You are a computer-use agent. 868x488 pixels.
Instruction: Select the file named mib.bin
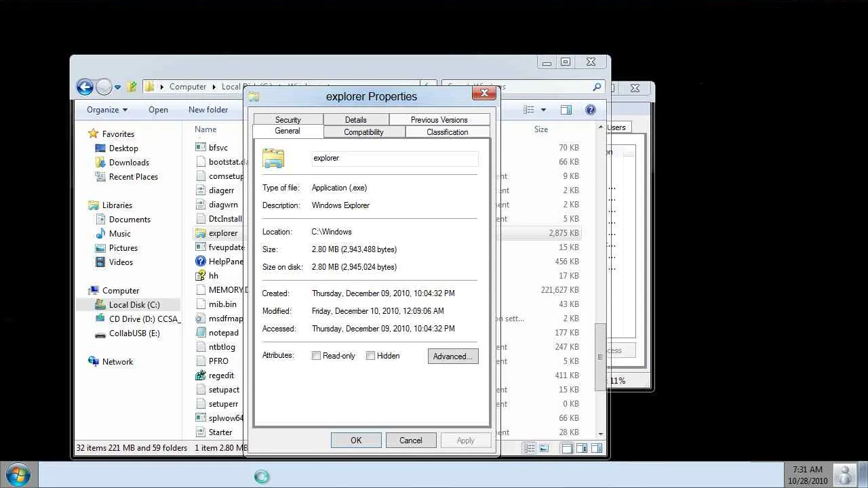[x=222, y=304]
